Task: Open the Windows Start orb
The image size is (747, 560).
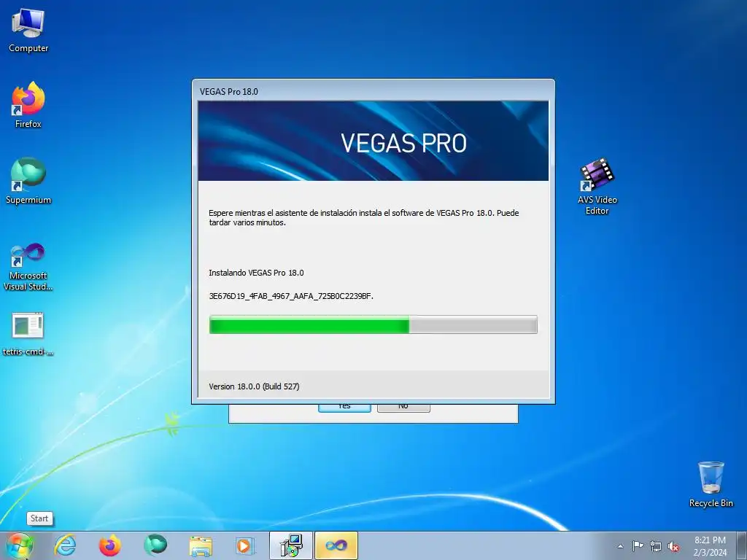Action: click(x=20, y=545)
